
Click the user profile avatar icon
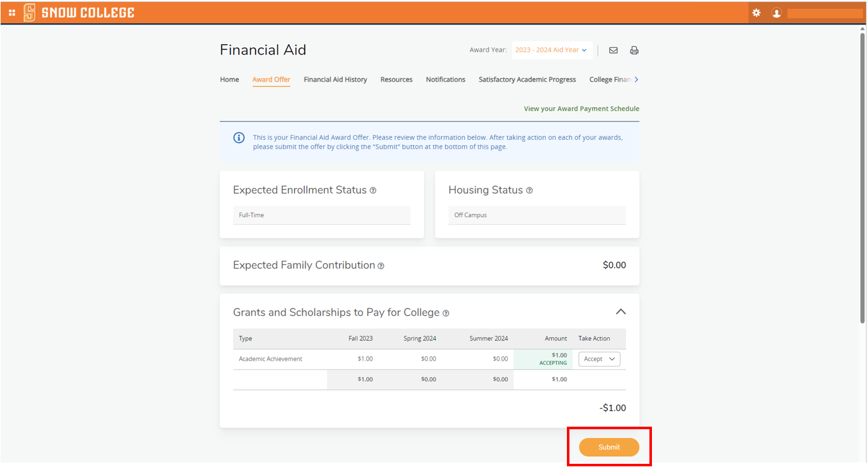click(x=777, y=13)
